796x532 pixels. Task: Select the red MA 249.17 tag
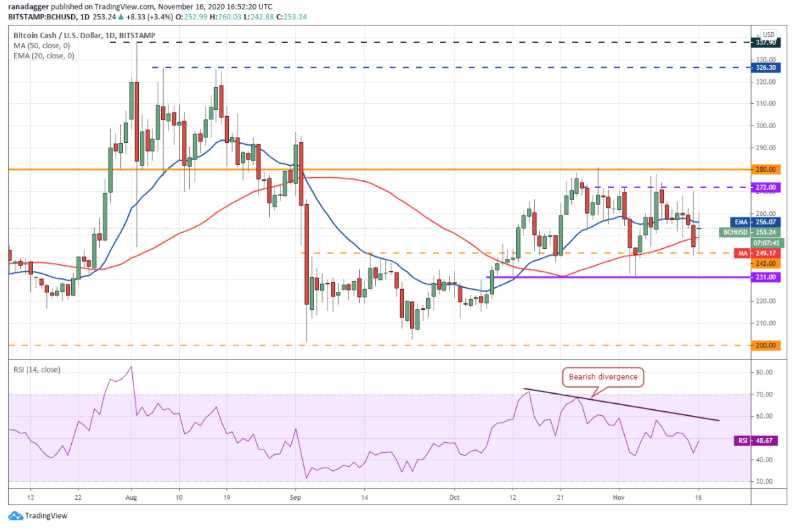pos(758,253)
